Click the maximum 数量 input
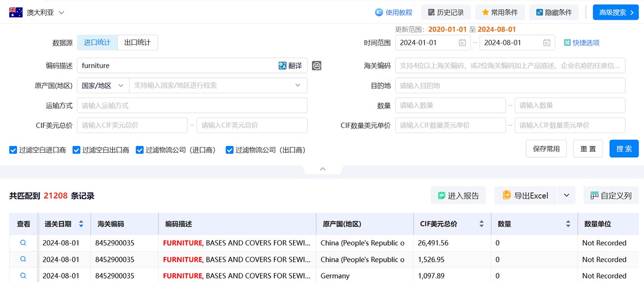 (x=570, y=105)
